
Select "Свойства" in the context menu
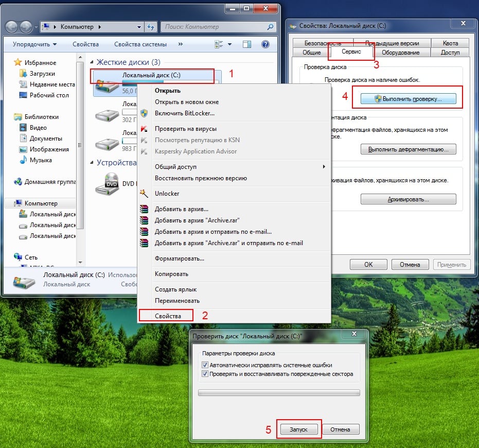coord(168,316)
